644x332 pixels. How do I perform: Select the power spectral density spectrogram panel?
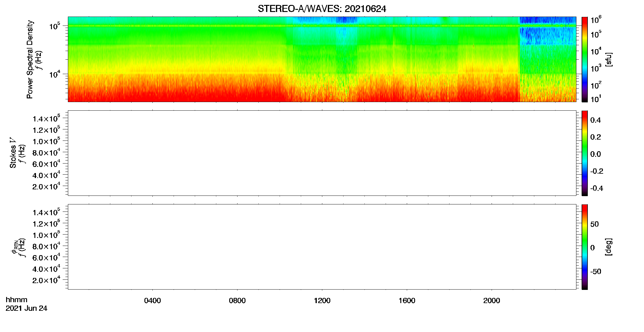point(322,59)
